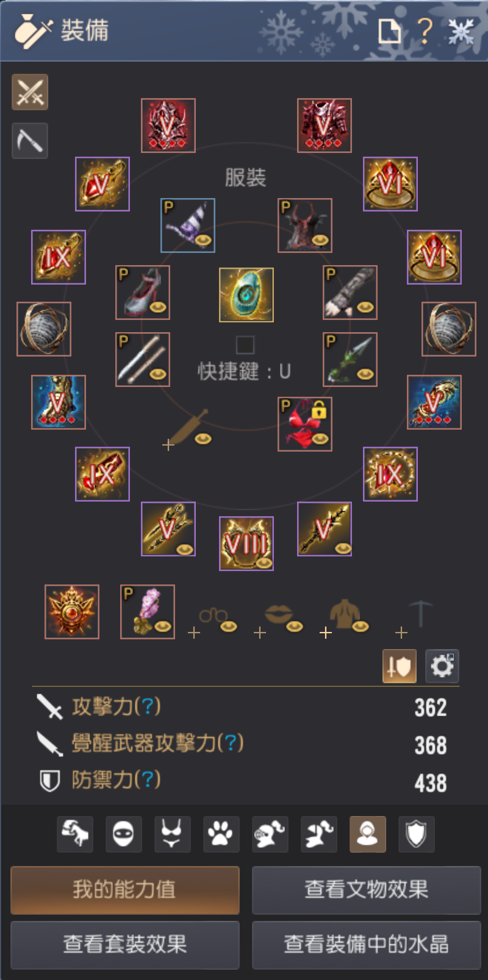Toggle the sword and shield display button
Image resolution: width=488 pixels, height=980 pixels.
[x=400, y=666]
